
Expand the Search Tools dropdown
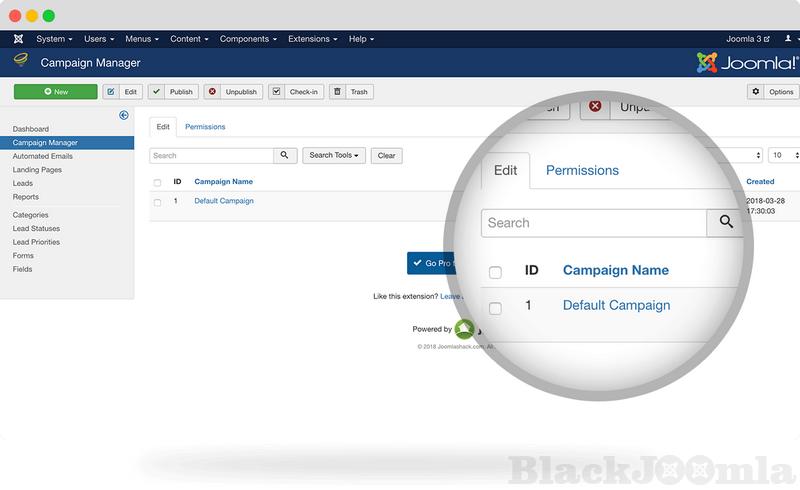point(334,156)
